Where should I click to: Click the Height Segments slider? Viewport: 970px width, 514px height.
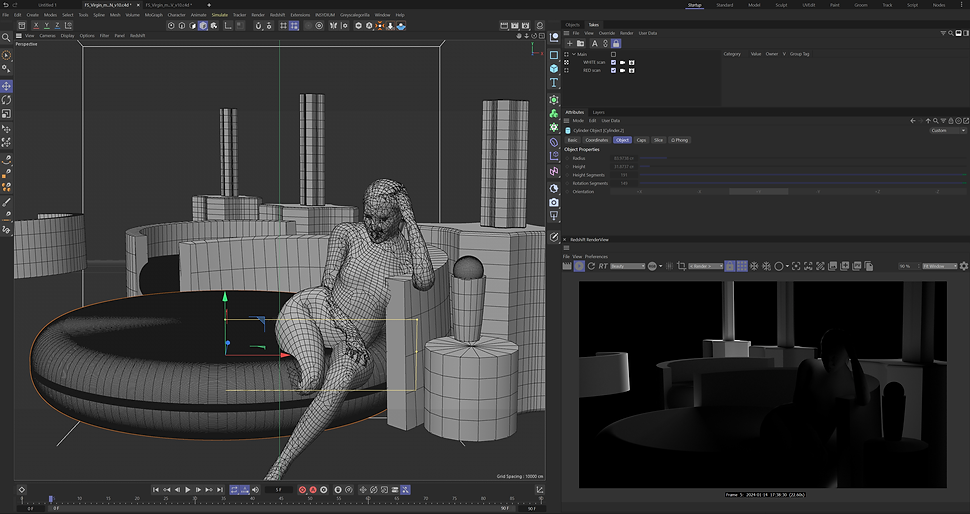coord(802,175)
